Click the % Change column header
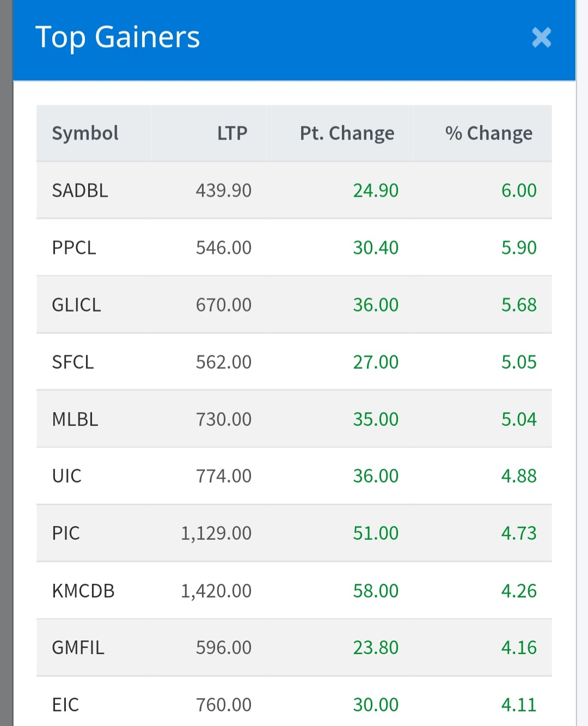 tap(488, 133)
